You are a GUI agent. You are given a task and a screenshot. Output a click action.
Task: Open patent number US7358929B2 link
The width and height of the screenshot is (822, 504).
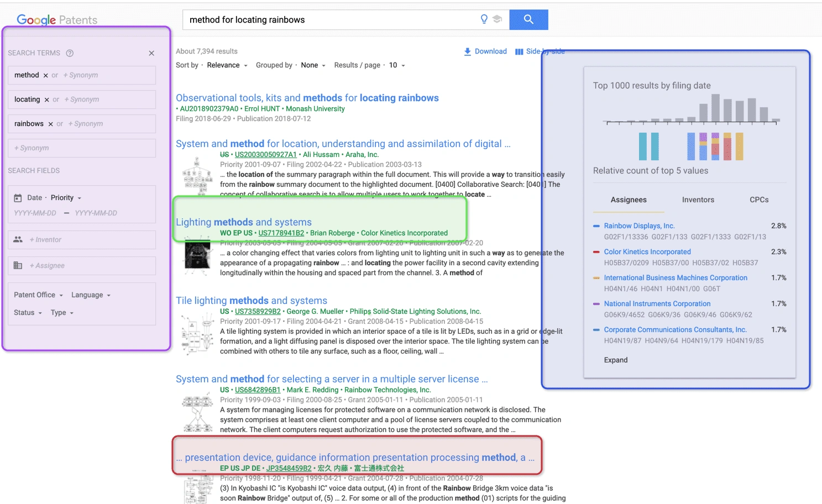258,312
